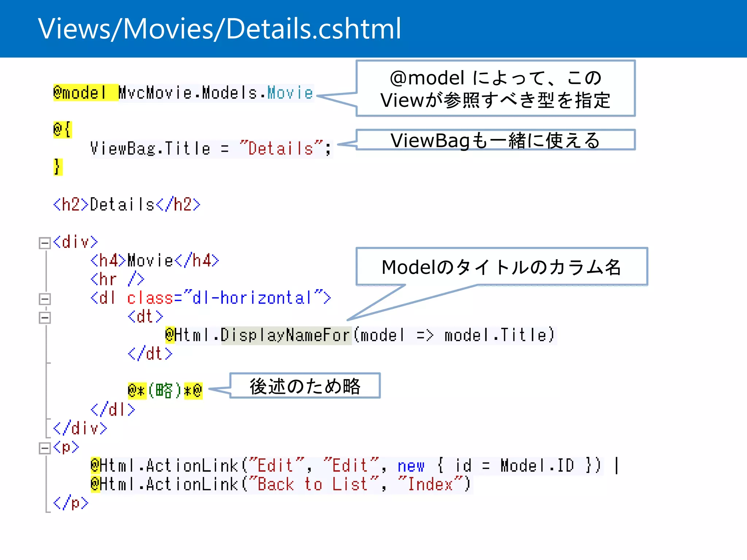This screenshot has width=747, height=560.
Task: Click the 後述のため略 callout
Action: point(305,386)
